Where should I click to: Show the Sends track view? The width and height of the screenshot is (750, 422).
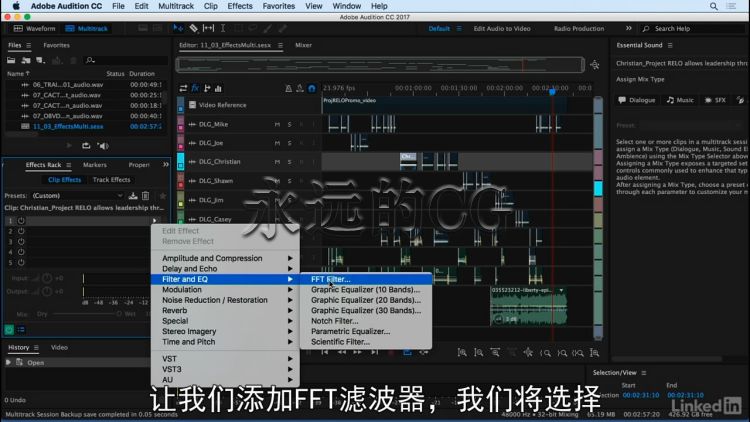click(207, 88)
